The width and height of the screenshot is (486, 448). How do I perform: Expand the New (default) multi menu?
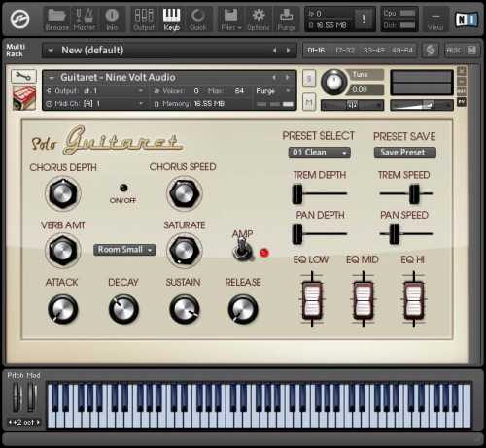click(51, 51)
